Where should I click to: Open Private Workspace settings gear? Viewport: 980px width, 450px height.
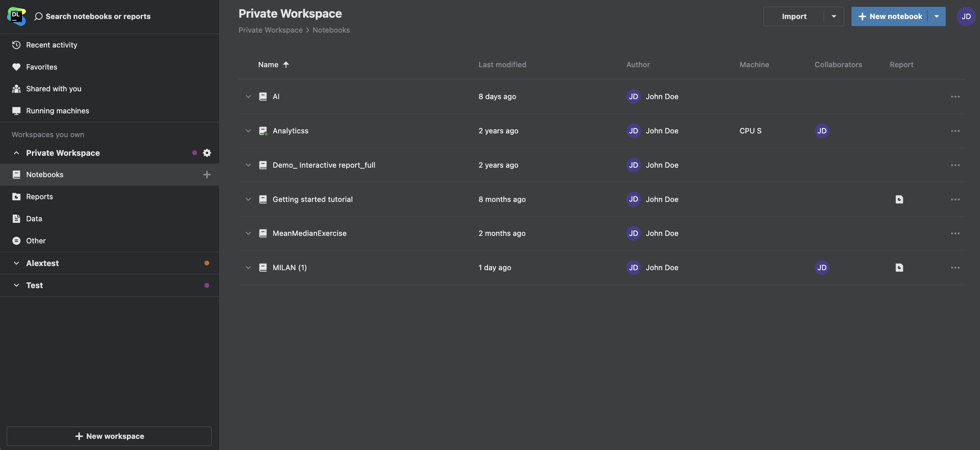(x=207, y=153)
